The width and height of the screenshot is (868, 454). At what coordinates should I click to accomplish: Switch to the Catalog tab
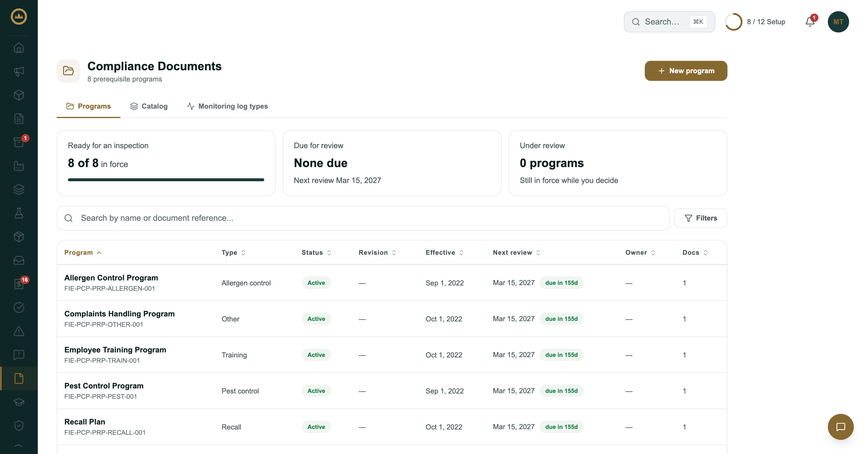coord(149,106)
